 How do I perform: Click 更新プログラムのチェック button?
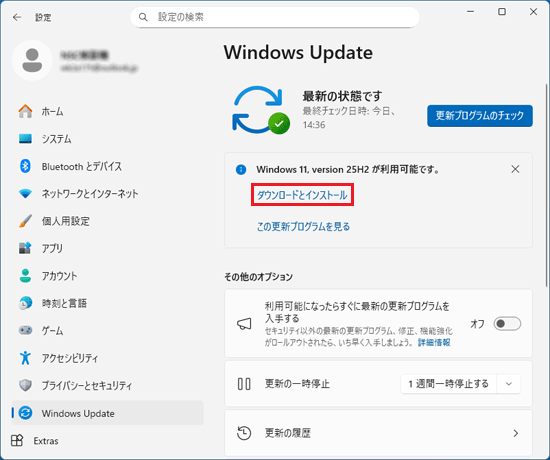(x=479, y=116)
